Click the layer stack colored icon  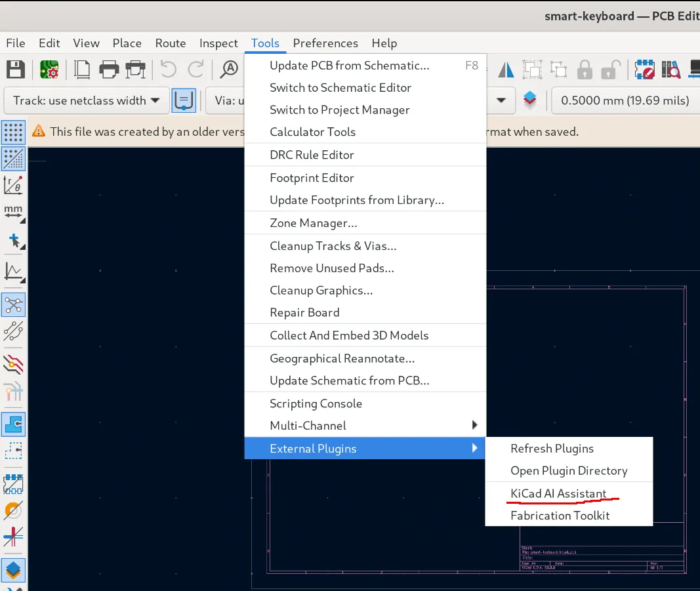529,100
